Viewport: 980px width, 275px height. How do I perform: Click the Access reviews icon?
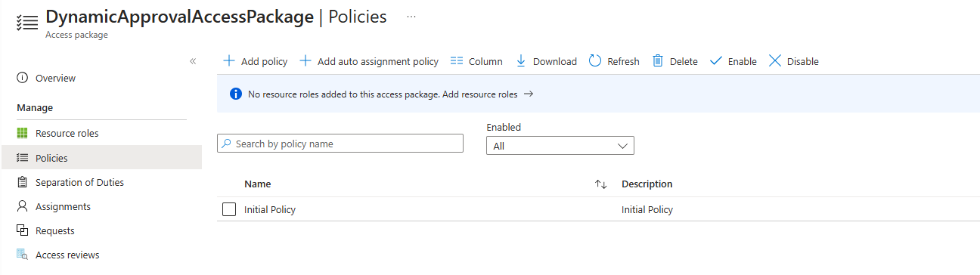22,255
